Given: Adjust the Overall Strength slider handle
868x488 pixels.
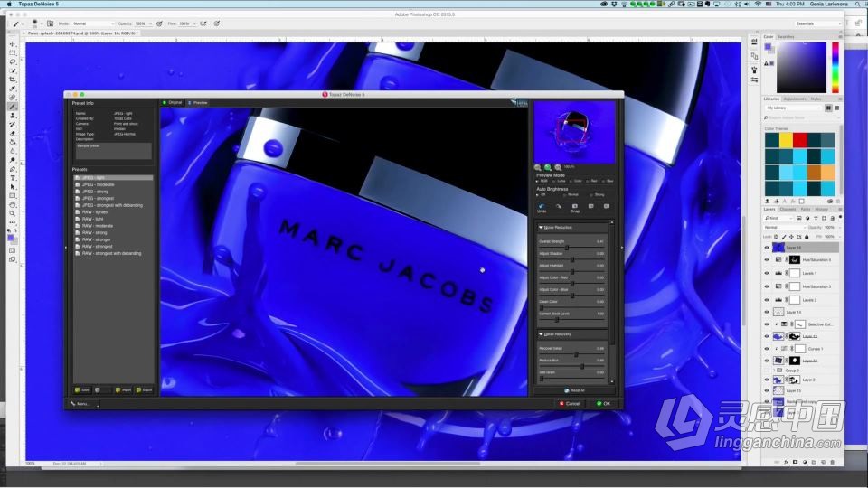Looking at the screenshot, I should tap(567, 248).
